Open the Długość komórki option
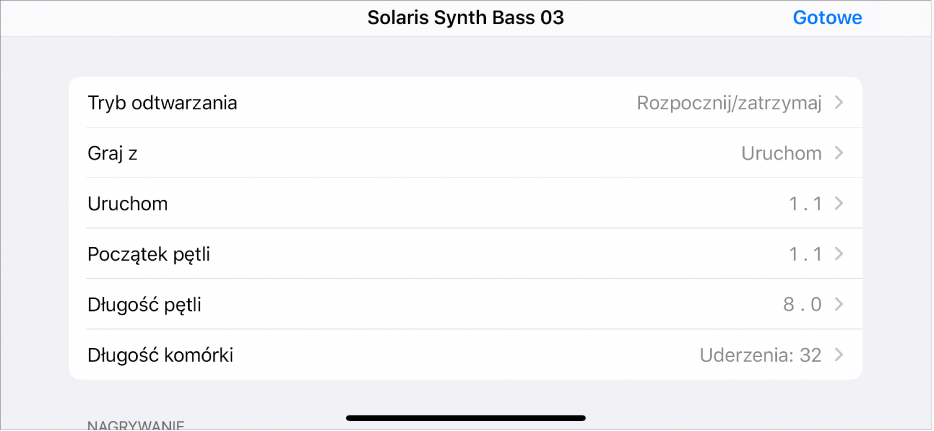This screenshot has width=934, height=431. pyautogui.click(x=161, y=355)
